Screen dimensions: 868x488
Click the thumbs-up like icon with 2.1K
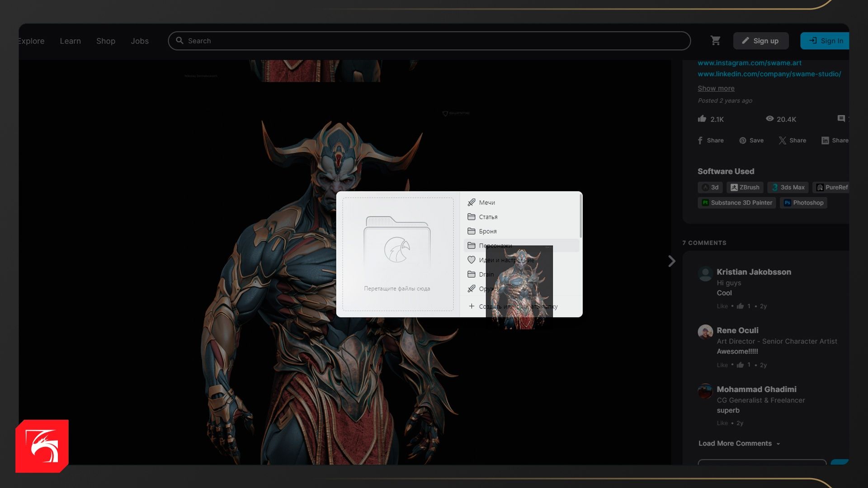[702, 119]
